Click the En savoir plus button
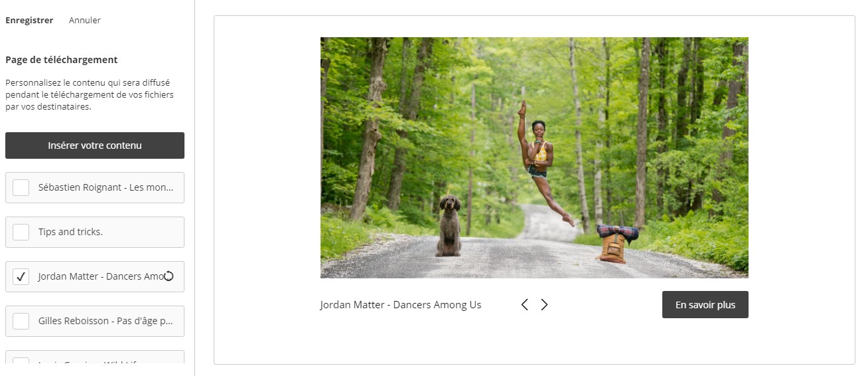This screenshot has width=868, height=376. click(x=705, y=305)
